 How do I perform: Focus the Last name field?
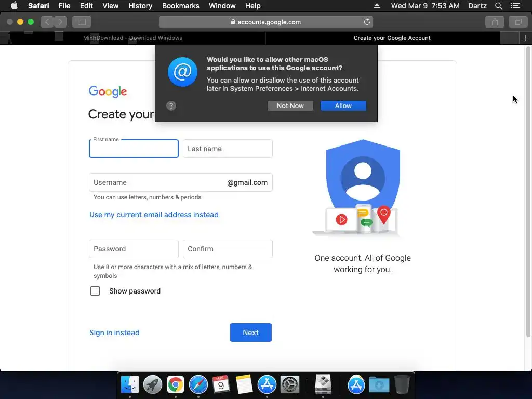[228, 149]
